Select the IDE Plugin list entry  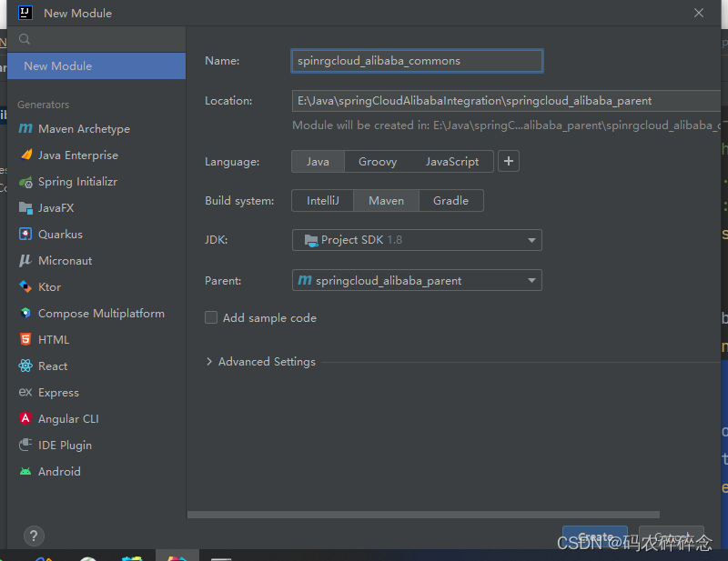96,445
